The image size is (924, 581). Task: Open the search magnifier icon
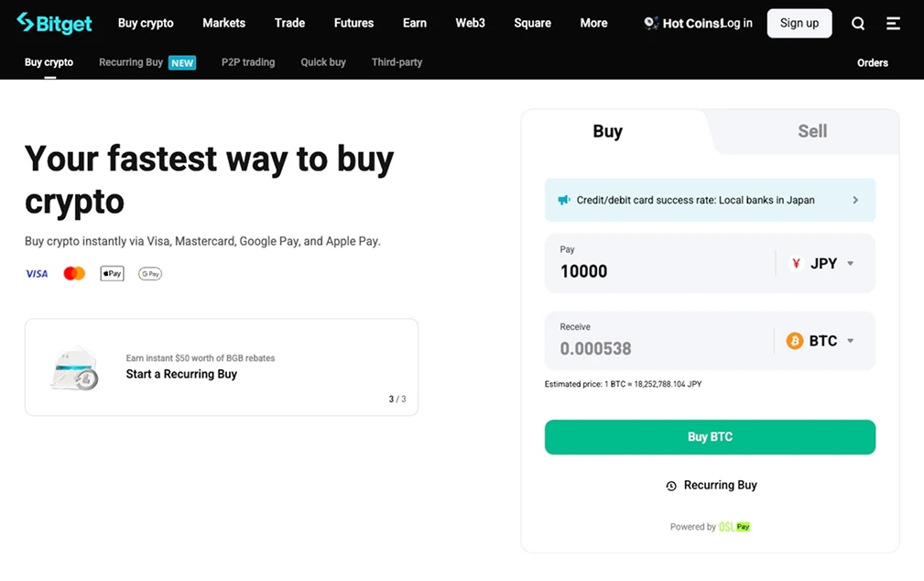click(858, 23)
